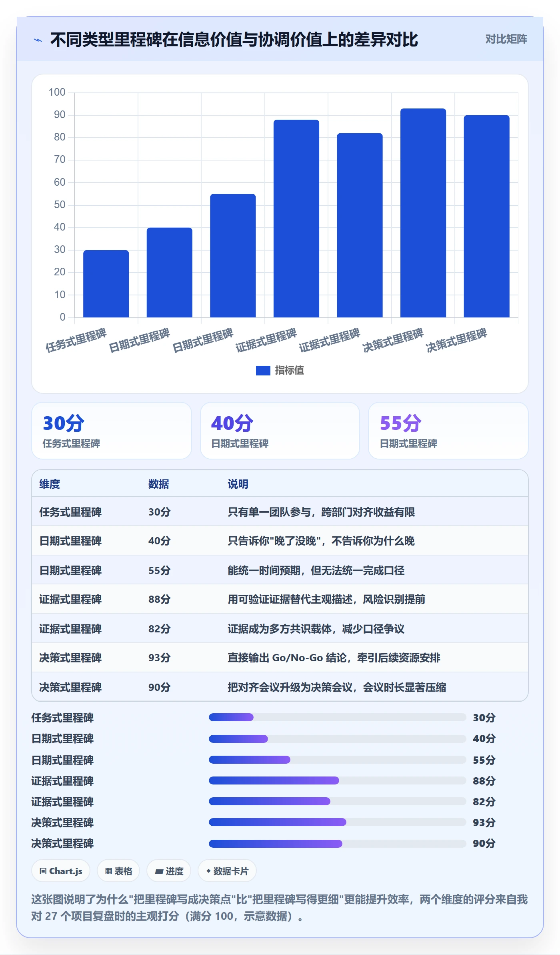Select the 数据卡片 tag
The height and width of the screenshot is (955, 560).
(227, 871)
